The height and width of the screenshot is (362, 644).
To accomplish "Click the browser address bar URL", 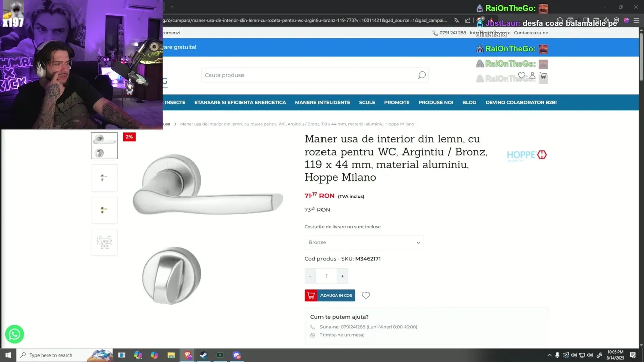I will pyautogui.click(x=304, y=20).
